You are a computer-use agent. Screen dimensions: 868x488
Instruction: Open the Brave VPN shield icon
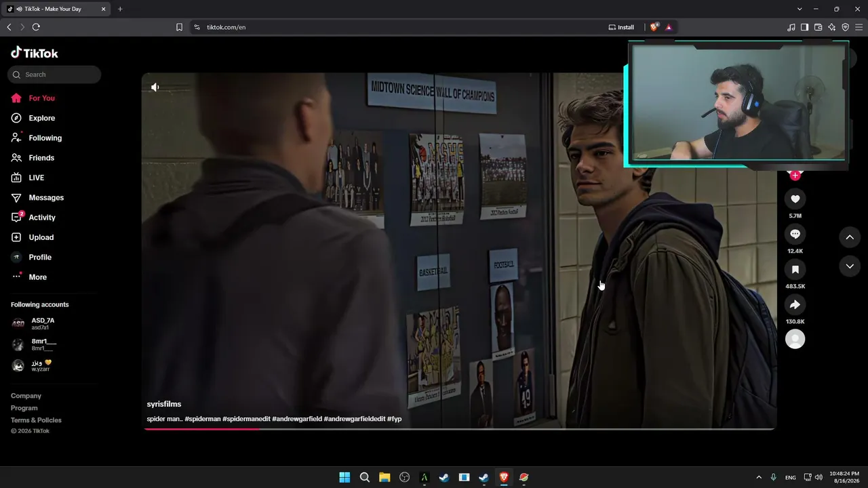pyautogui.click(x=846, y=27)
